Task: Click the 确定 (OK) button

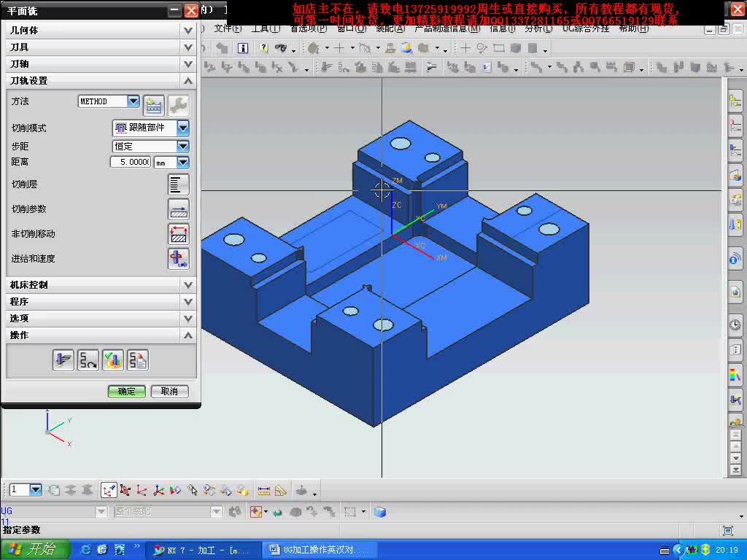Action: click(x=127, y=392)
